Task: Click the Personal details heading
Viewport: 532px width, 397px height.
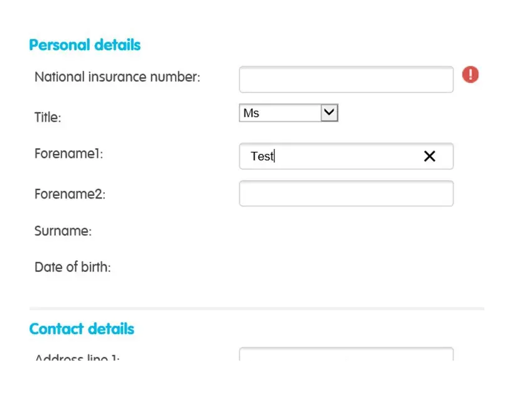Action: pos(85,45)
